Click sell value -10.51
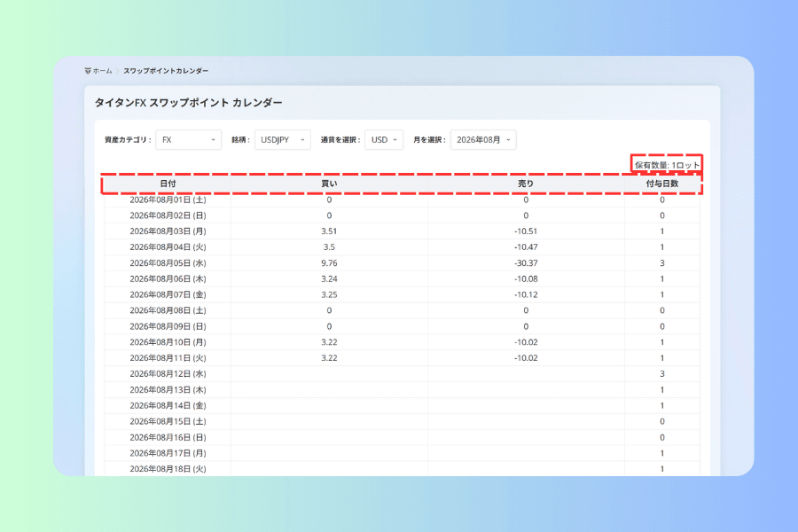 click(526, 231)
